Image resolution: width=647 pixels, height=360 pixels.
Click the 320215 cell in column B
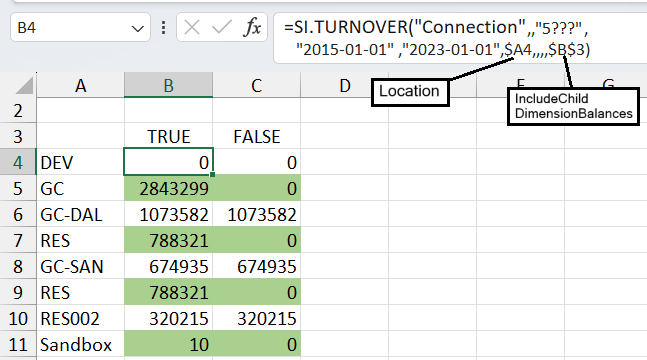(x=168, y=318)
